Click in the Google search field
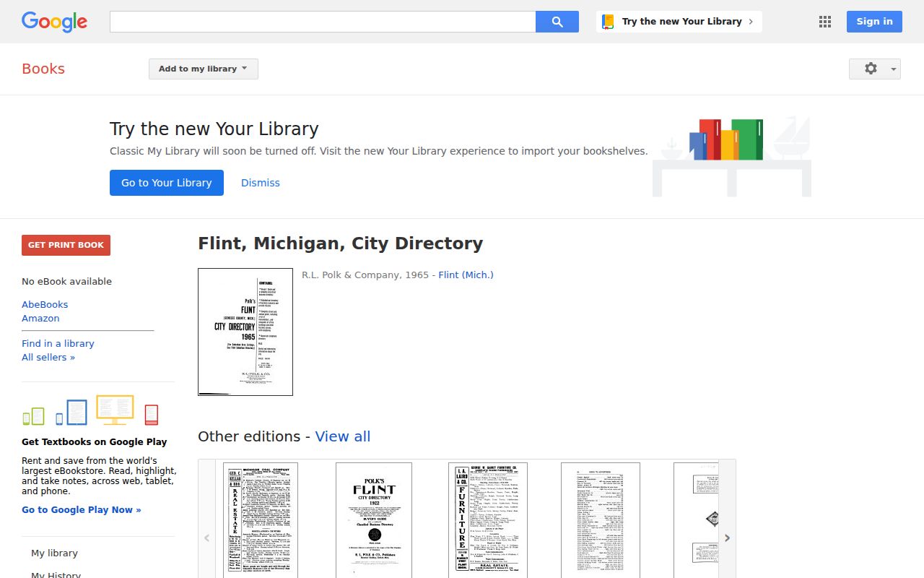Image resolution: width=924 pixels, height=578 pixels. [x=323, y=22]
